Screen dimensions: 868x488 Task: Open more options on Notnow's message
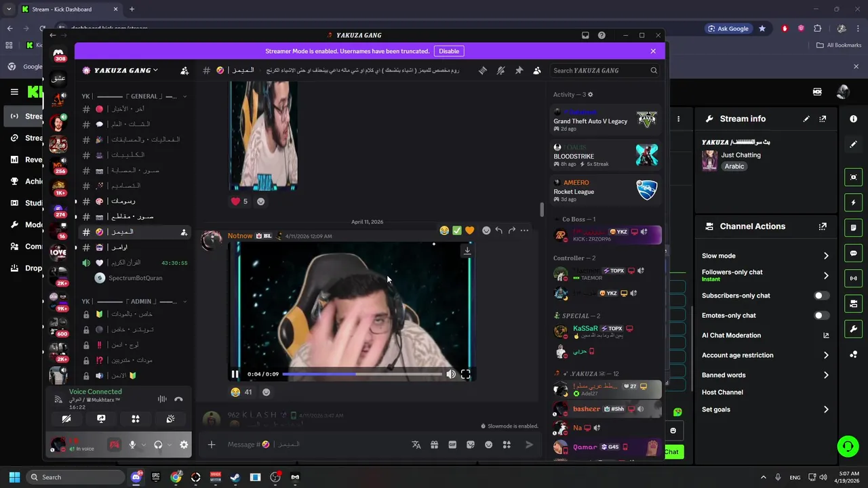tap(524, 230)
